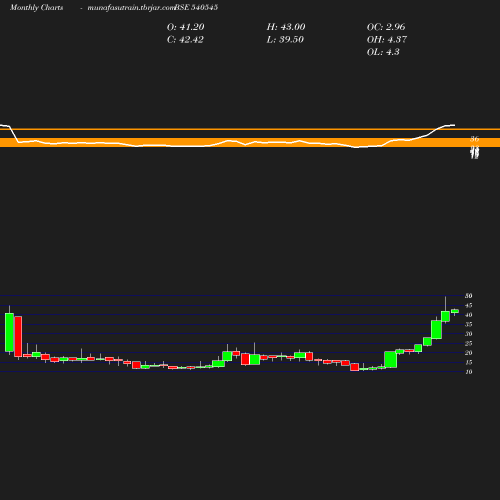Click the "Monthly Charts" title text

[36, 7]
